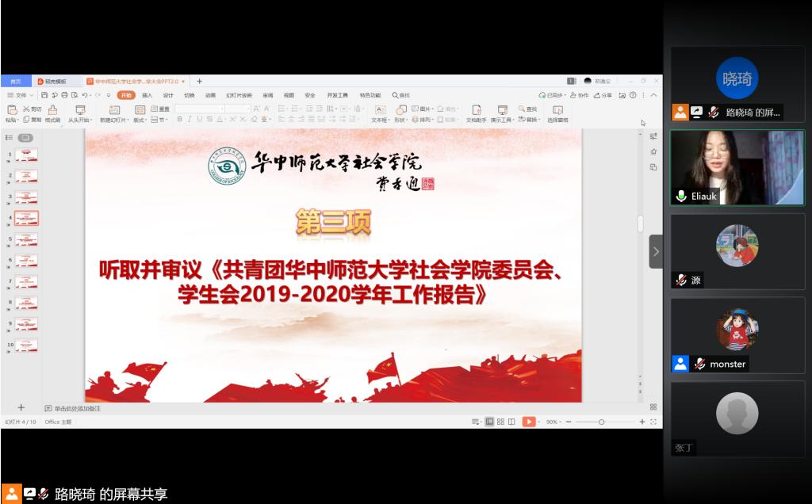Select slide 6 thumbnail in slide panel
Viewport: 812px width, 504px height.
26,261
